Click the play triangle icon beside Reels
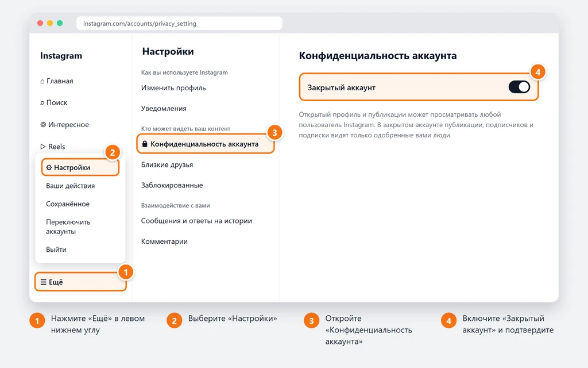The height and width of the screenshot is (368, 588). 43,147
